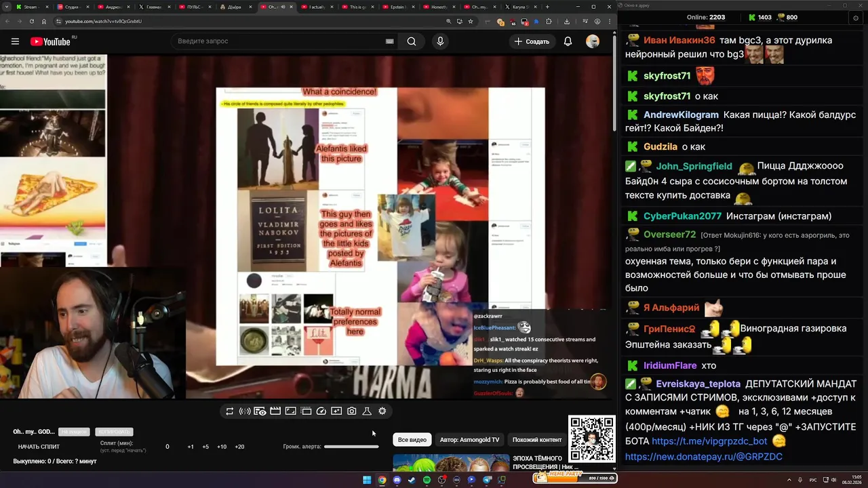Start voice search with microphone icon
Image resolution: width=868 pixels, height=488 pixels.
point(440,41)
